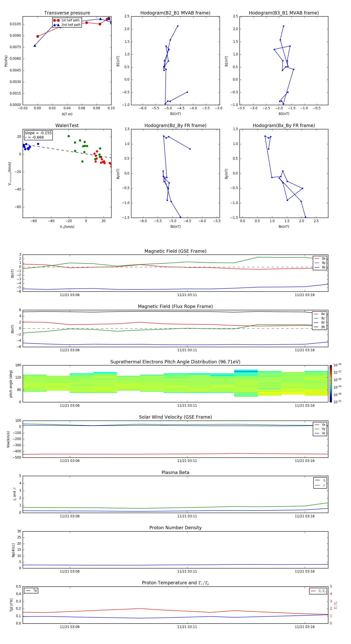Click the "Magnetic Field (GSE Frame)" title
The image size is (351, 644).
click(175, 251)
